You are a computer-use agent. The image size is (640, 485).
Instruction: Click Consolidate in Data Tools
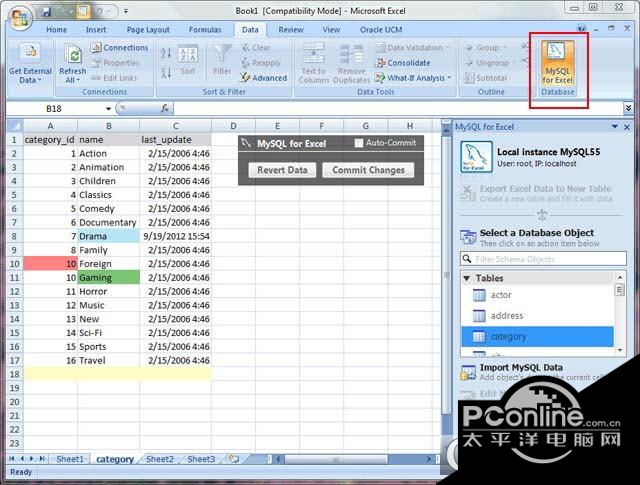pos(403,63)
